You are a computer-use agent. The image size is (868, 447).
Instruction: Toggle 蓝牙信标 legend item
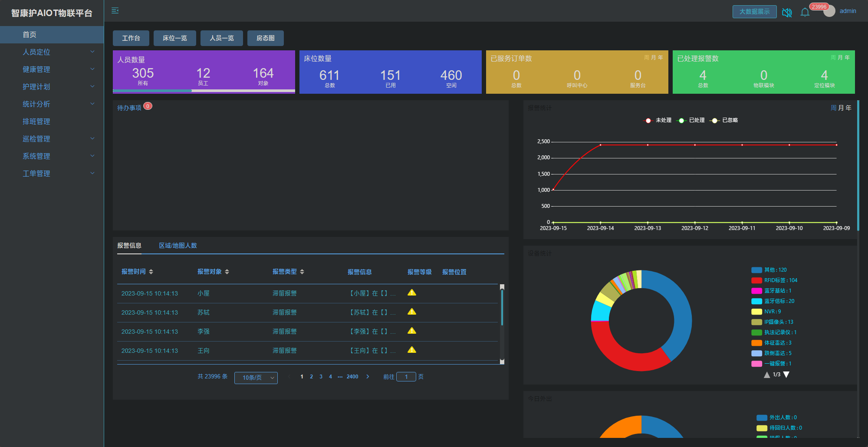tap(773, 301)
